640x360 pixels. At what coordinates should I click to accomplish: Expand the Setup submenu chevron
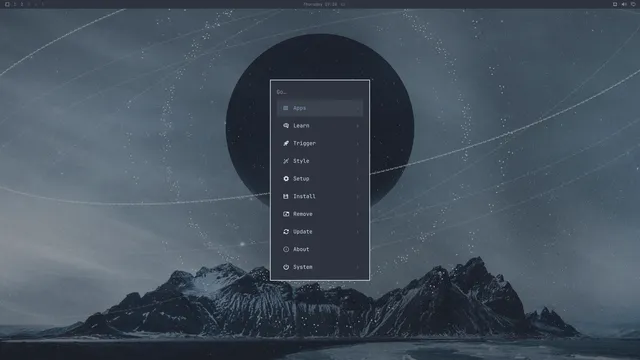[x=358, y=179]
